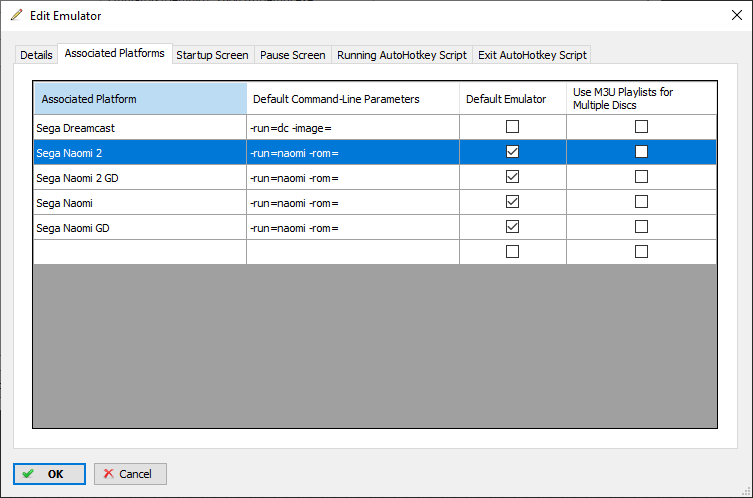
Task: Select the Sega Naomi 2 platform cell
Action: 140,153
